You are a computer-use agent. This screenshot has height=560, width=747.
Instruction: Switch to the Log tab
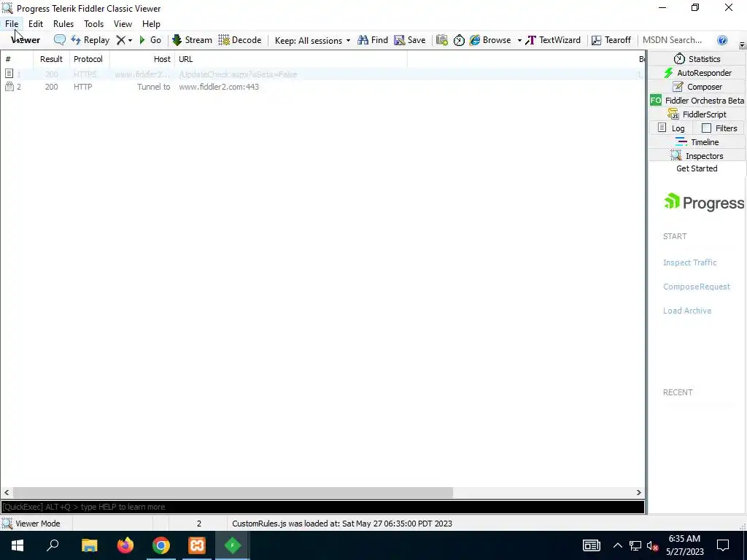point(671,128)
